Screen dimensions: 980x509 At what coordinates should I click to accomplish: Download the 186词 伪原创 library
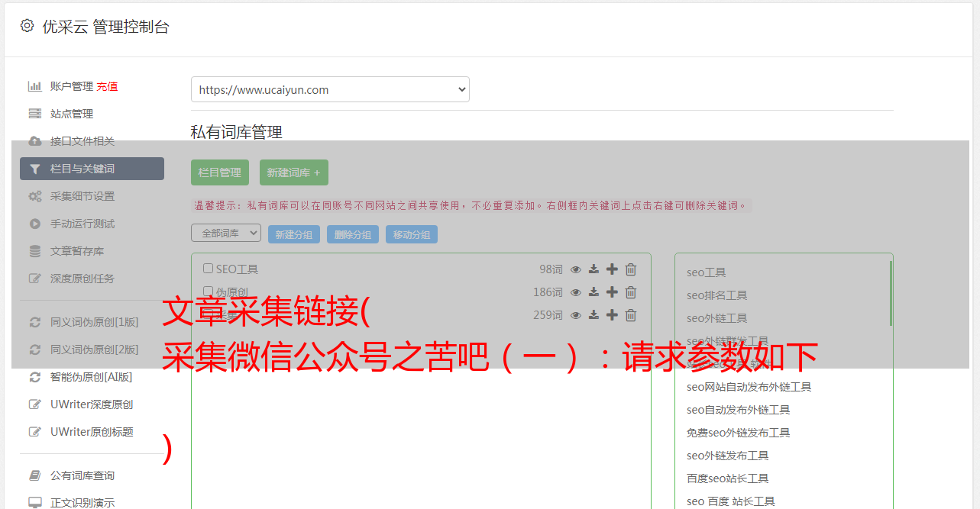point(593,292)
